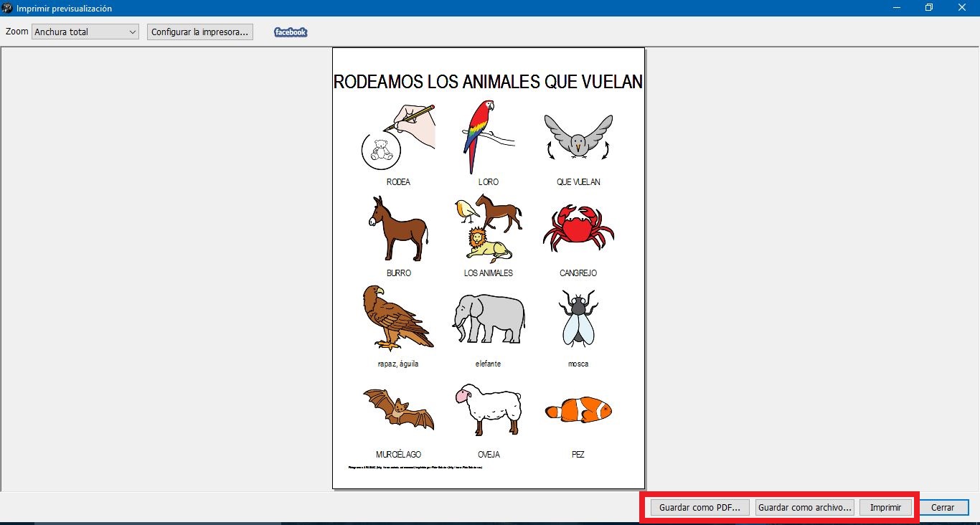Screen dimensions: 980x525
Task: Click the sheep pictogram OVEJA
Action: tap(488, 410)
